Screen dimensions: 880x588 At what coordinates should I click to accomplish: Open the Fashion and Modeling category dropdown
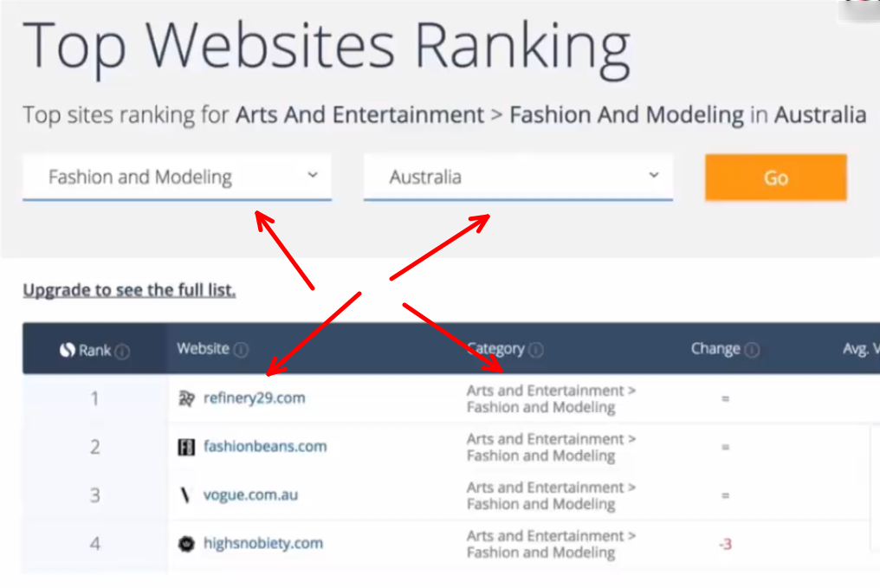click(177, 178)
